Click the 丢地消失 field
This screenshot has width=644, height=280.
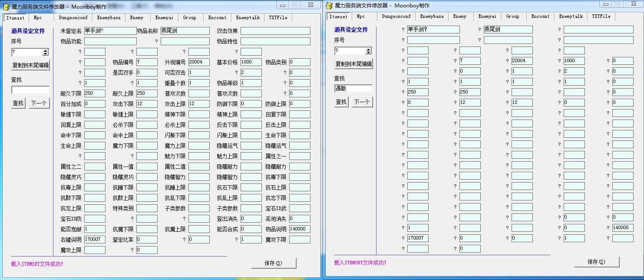[300, 219]
